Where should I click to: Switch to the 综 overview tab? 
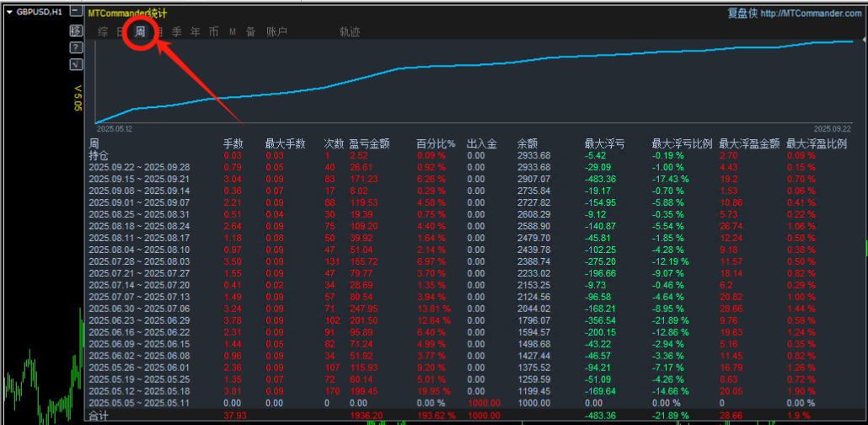click(x=103, y=32)
